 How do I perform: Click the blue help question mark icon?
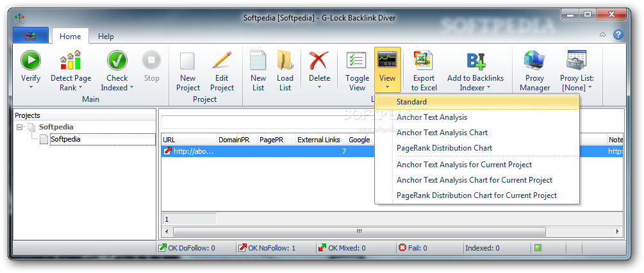618,35
